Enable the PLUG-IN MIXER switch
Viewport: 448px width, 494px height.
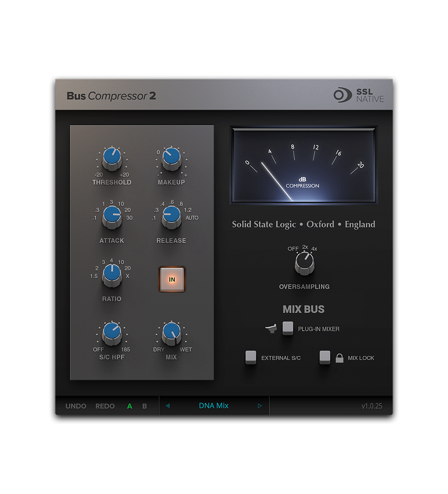[x=287, y=328]
